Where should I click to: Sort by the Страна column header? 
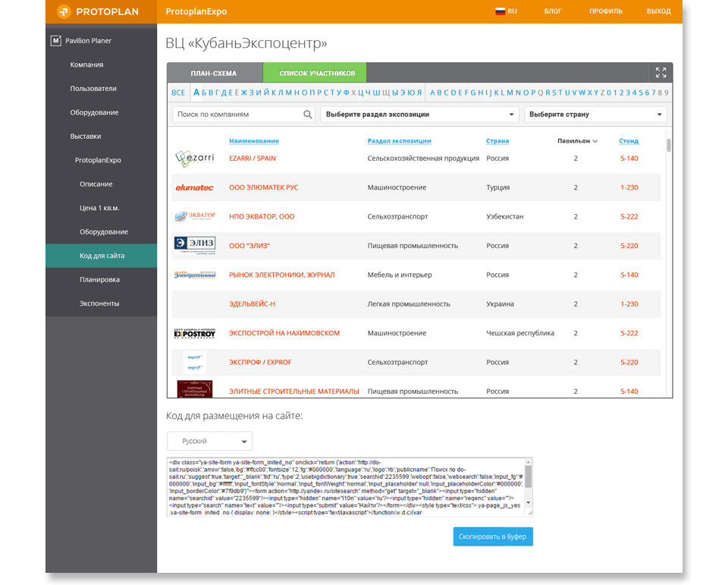[x=497, y=141]
